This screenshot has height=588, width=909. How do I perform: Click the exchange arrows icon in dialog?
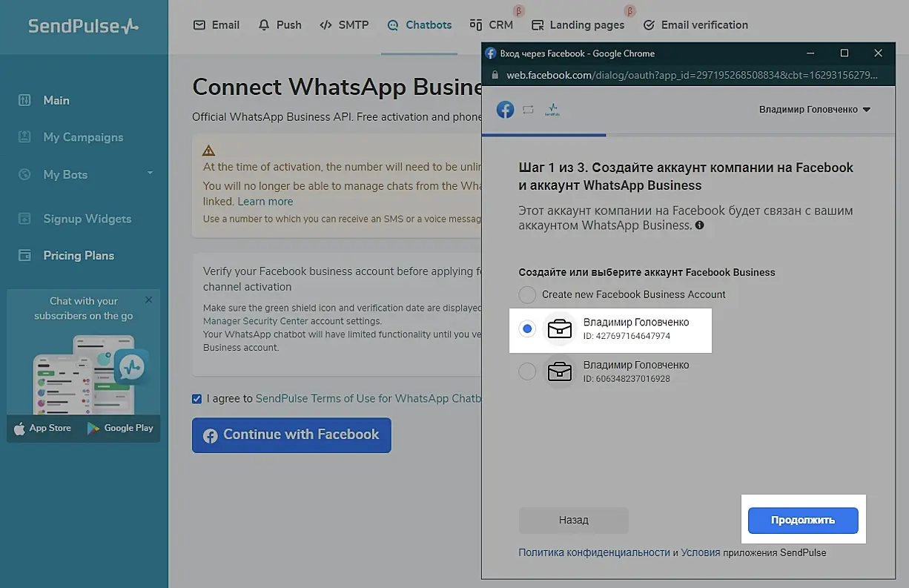[x=528, y=110]
